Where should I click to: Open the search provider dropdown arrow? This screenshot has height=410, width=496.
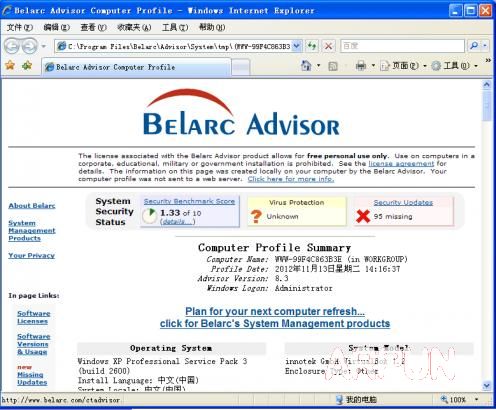click(x=485, y=46)
